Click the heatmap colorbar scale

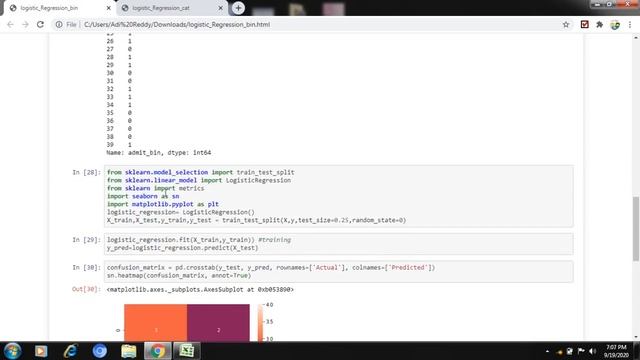coord(260,322)
